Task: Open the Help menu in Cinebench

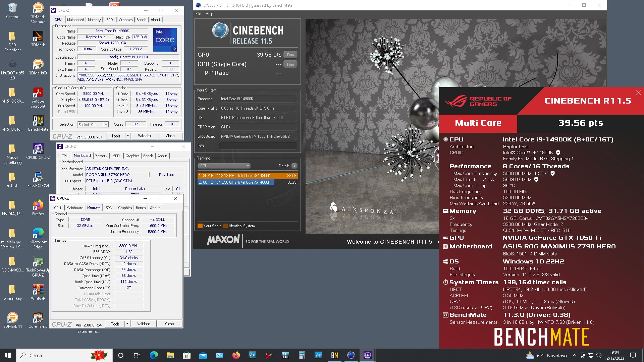Action: click(x=209, y=14)
